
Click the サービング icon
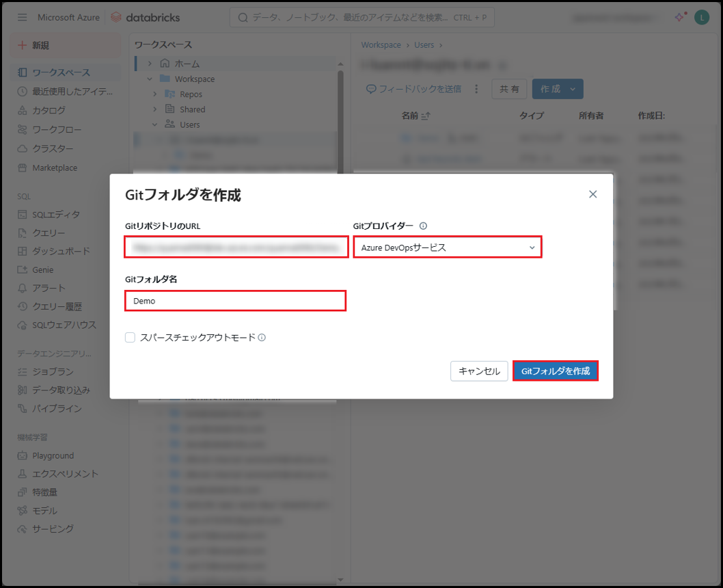tap(22, 529)
